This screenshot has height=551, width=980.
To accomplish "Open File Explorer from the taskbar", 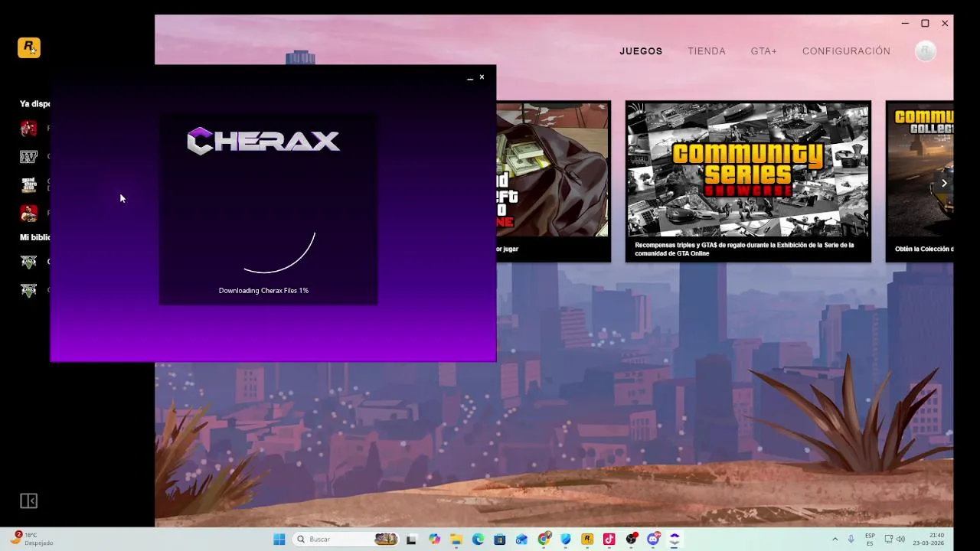I will 456,540.
